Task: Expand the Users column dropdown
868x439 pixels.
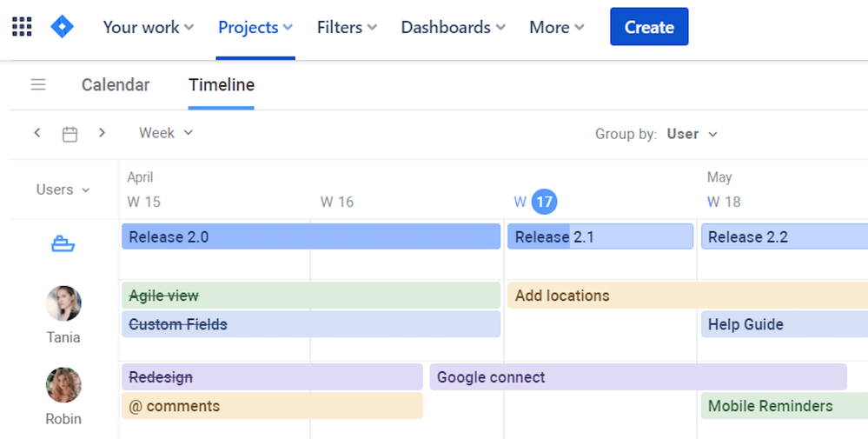Action: coord(63,190)
